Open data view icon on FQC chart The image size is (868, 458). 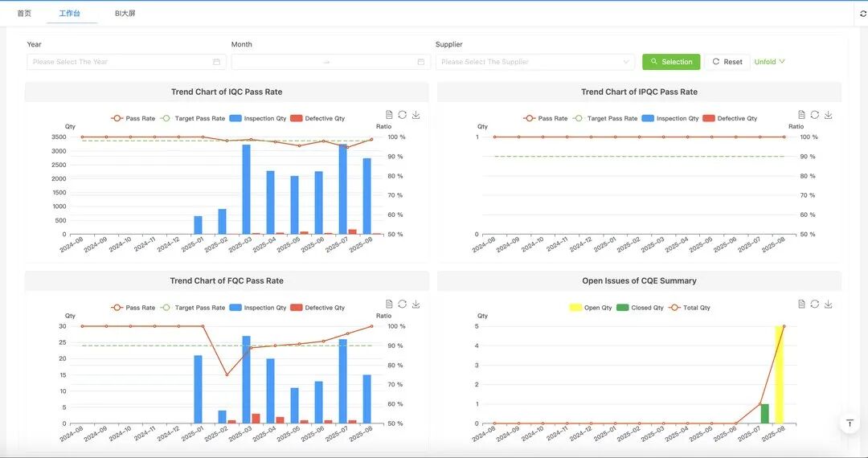click(x=389, y=304)
